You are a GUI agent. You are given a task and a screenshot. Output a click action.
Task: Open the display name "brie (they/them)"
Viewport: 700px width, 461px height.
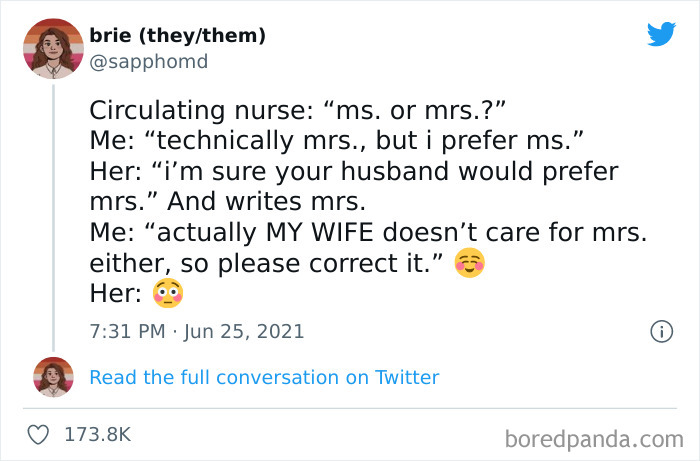coord(177,37)
